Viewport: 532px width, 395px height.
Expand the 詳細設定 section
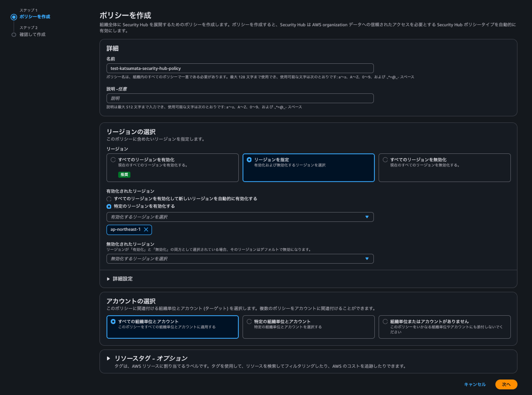click(120, 279)
